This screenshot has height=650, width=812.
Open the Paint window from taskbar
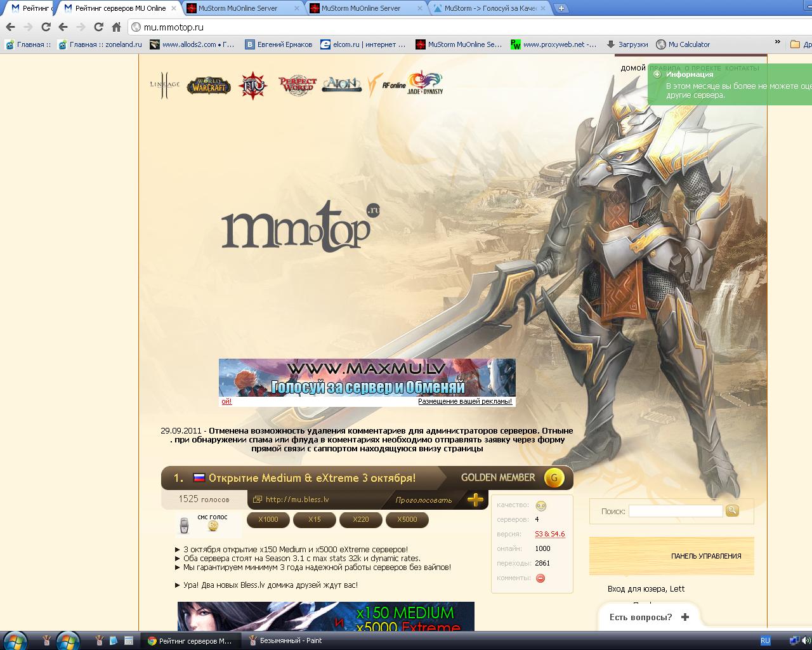291,640
